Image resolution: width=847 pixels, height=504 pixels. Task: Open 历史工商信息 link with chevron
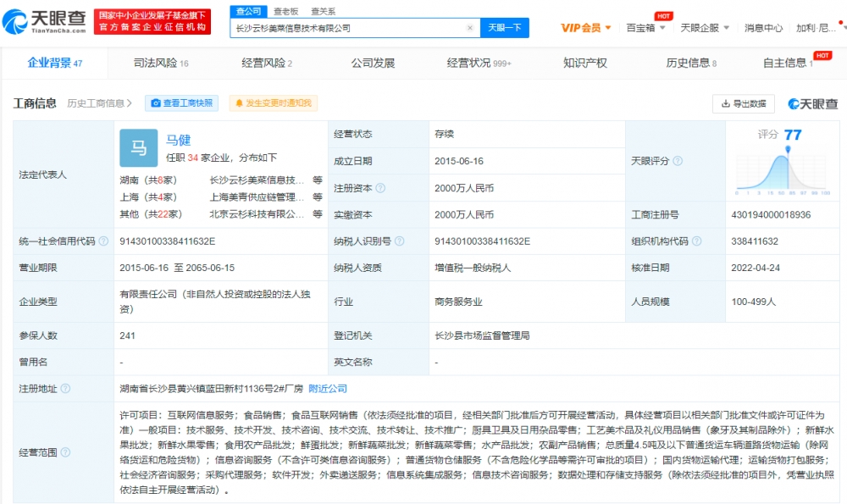click(x=99, y=103)
